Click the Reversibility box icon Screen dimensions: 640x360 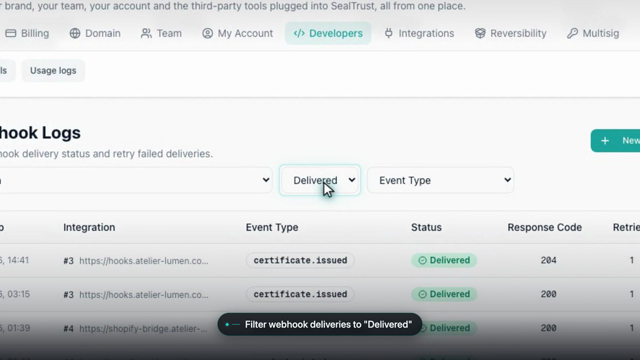[x=480, y=33]
